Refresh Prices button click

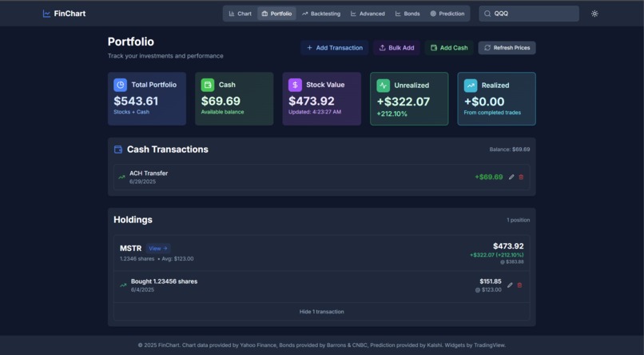pos(507,48)
